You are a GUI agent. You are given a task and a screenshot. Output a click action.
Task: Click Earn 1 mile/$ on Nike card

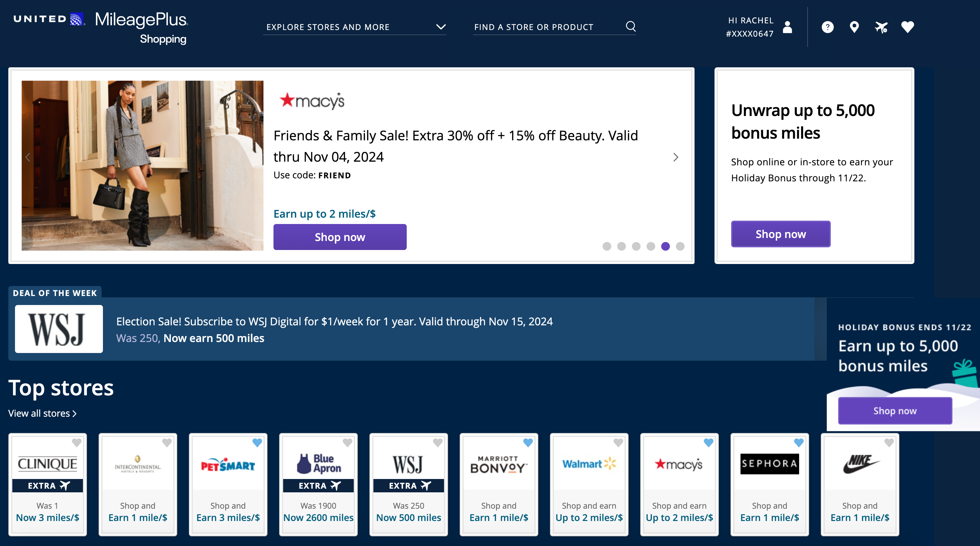pyautogui.click(x=860, y=517)
